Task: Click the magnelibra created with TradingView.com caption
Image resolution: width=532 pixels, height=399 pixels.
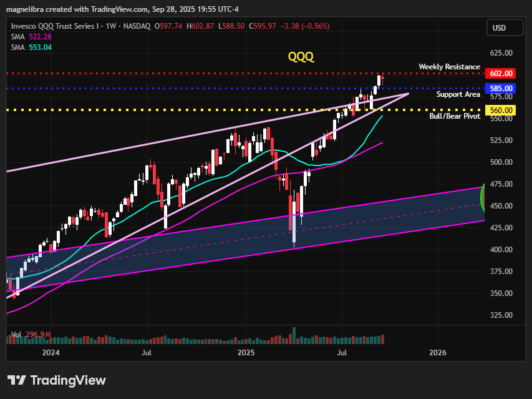Action: (x=122, y=9)
